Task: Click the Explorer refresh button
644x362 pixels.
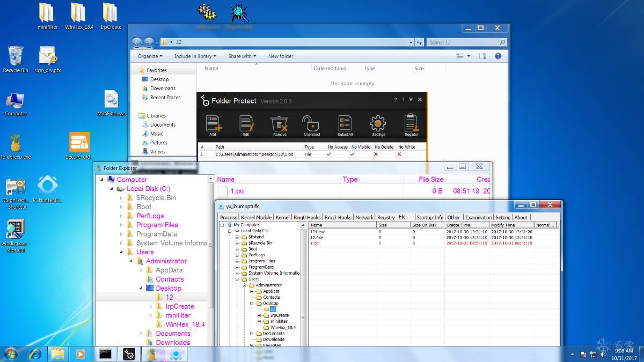Action: click(419, 42)
